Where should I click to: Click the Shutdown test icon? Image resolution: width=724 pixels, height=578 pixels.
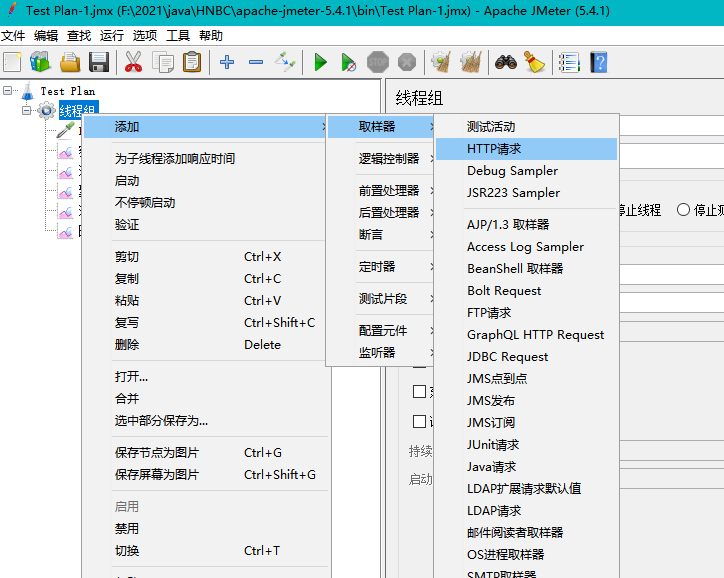[407, 62]
